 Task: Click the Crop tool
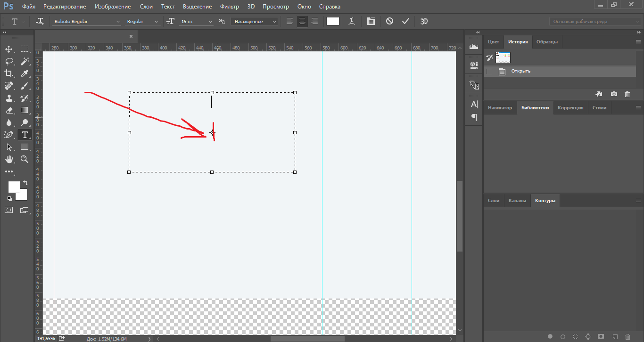9,73
